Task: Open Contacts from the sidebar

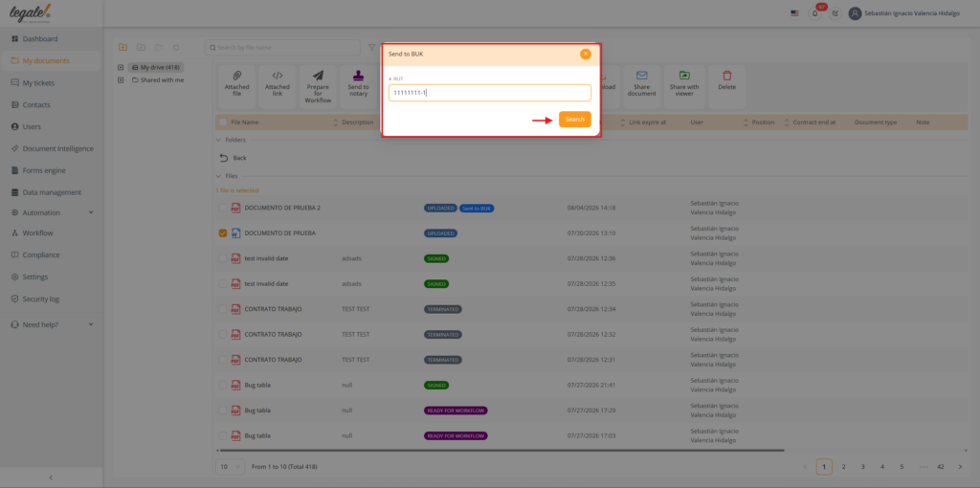Action: tap(36, 105)
